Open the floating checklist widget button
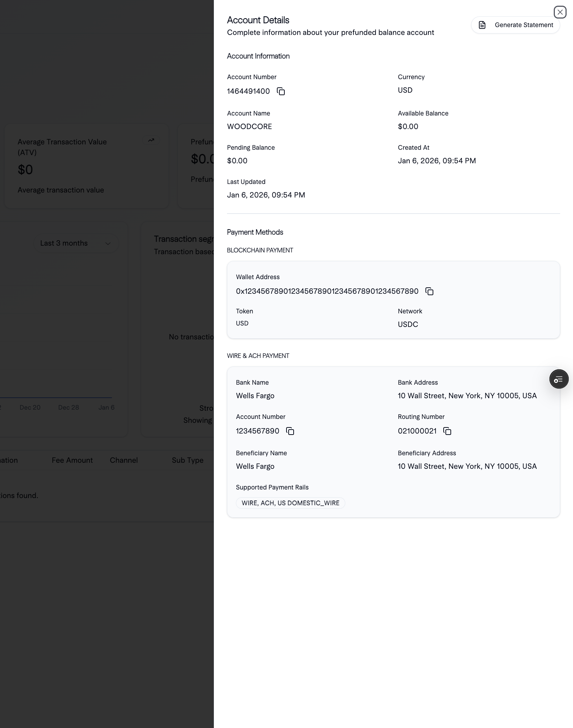Image resolution: width=573 pixels, height=728 pixels. (559, 379)
